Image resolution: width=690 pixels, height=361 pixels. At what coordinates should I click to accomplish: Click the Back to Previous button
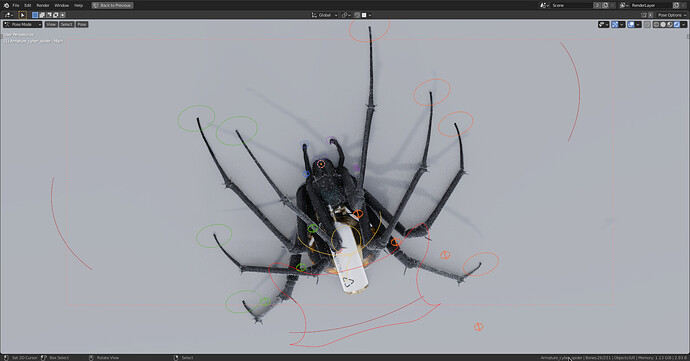click(112, 5)
